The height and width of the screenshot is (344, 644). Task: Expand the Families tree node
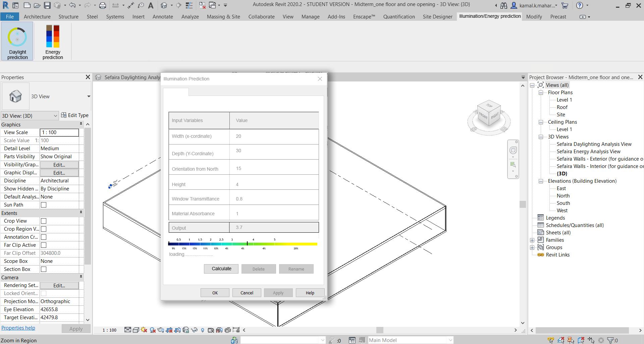tap(532, 240)
